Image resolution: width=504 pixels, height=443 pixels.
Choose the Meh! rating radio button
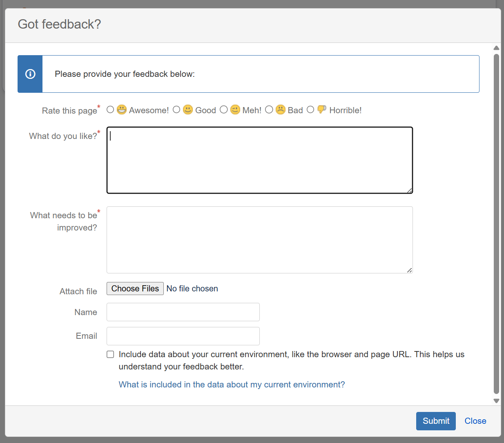pos(224,110)
